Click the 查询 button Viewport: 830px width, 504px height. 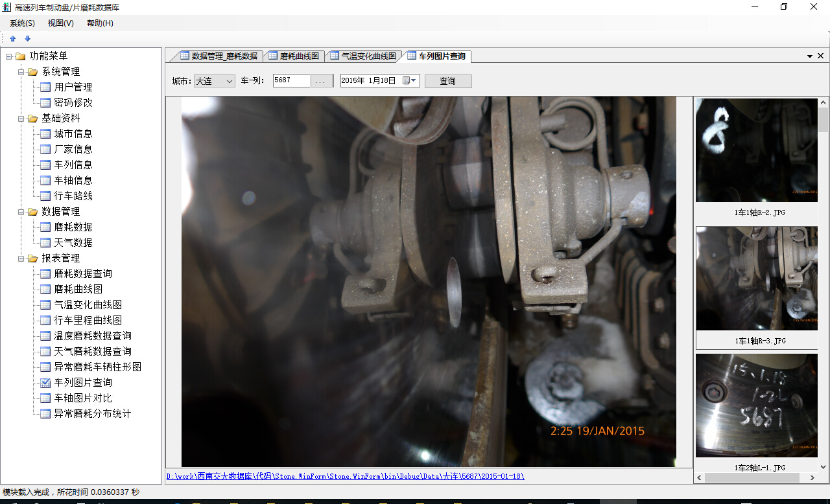(447, 81)
